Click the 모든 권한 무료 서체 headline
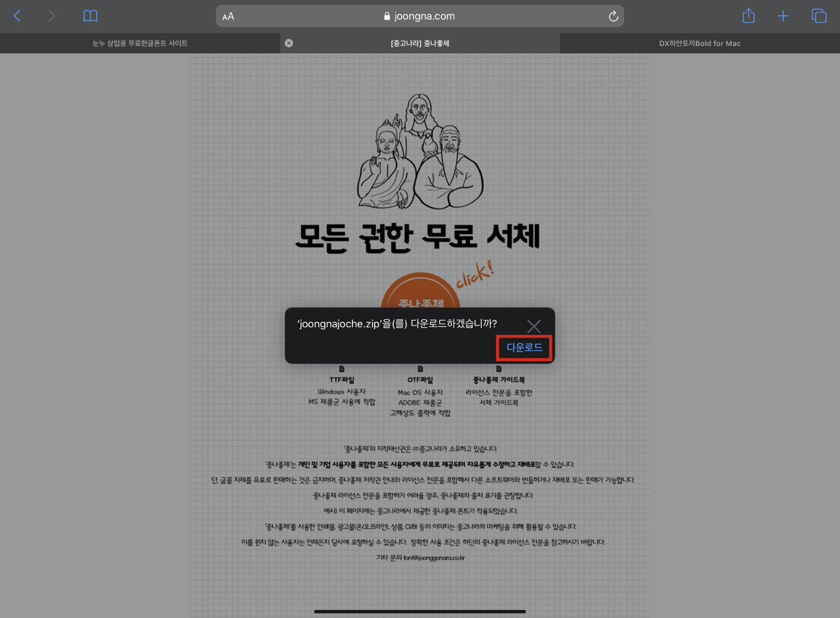 (x=417, y=238)
